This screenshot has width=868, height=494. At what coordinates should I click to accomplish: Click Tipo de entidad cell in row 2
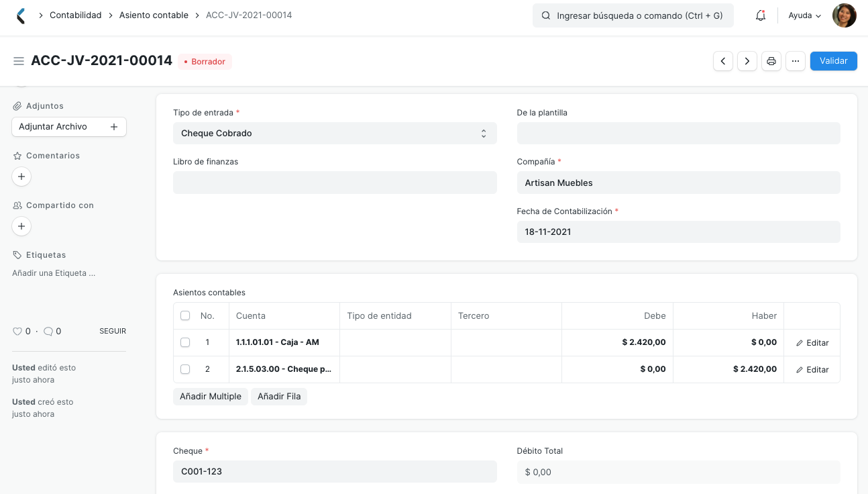click(395, 369)
